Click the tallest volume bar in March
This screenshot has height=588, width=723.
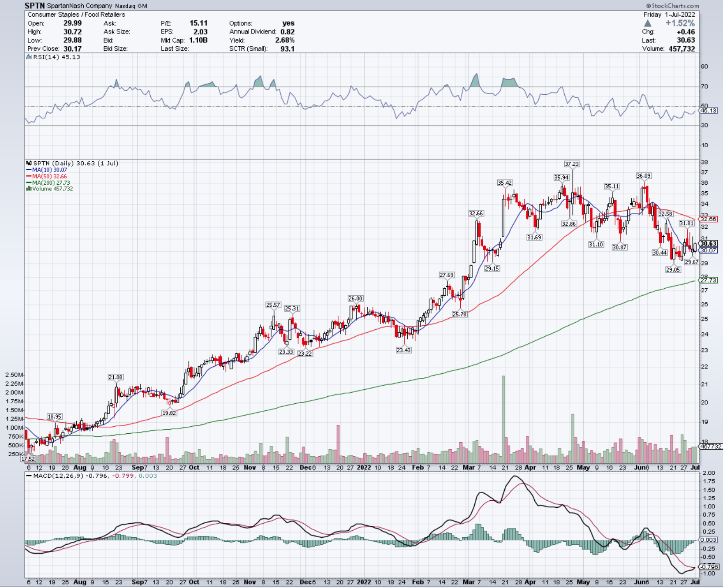(503, 419)
